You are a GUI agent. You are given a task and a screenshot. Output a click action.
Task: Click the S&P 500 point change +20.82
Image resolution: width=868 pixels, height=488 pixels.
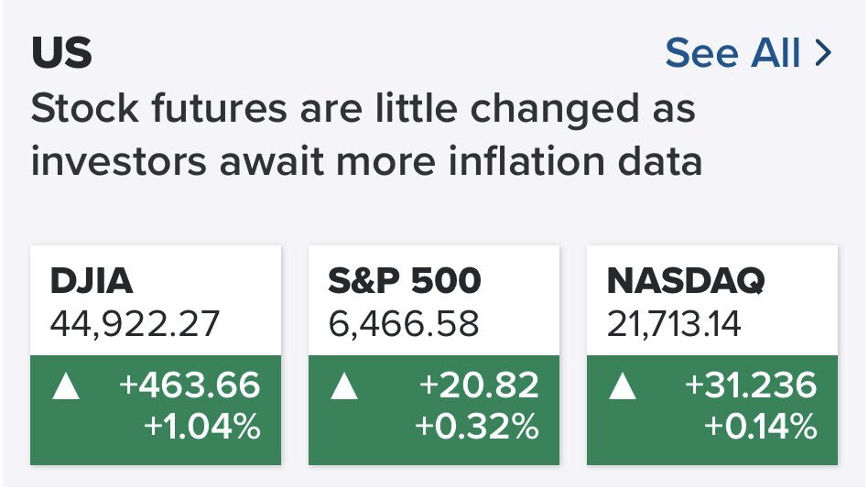click(479, 385)
